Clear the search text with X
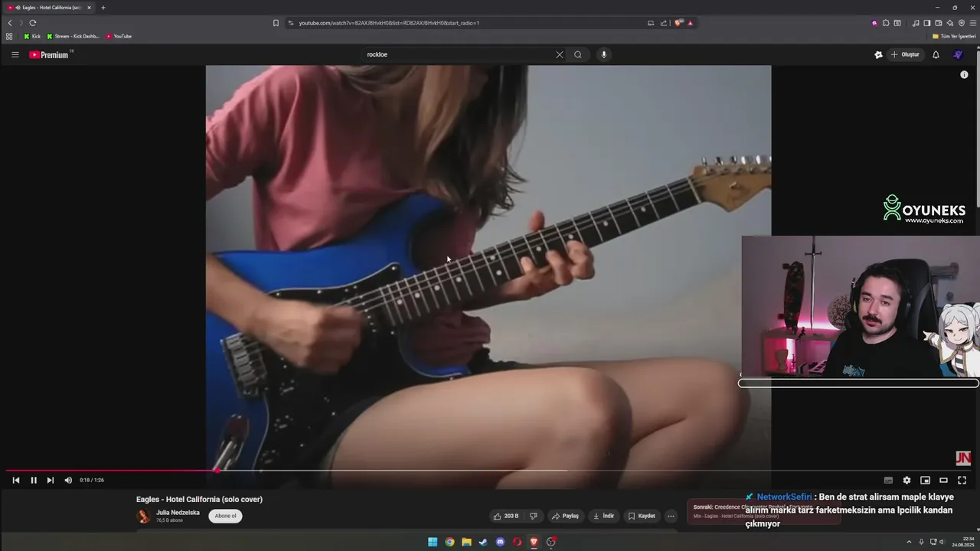 click(559, 54)
